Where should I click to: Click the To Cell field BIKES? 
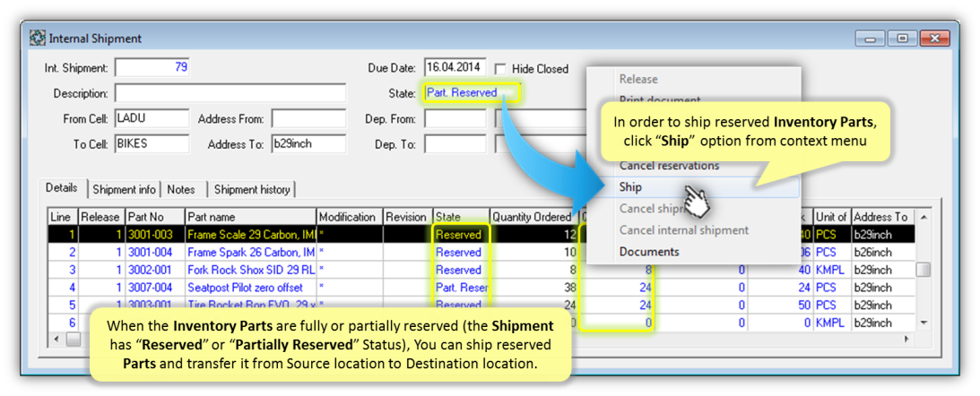pos(152,143)
